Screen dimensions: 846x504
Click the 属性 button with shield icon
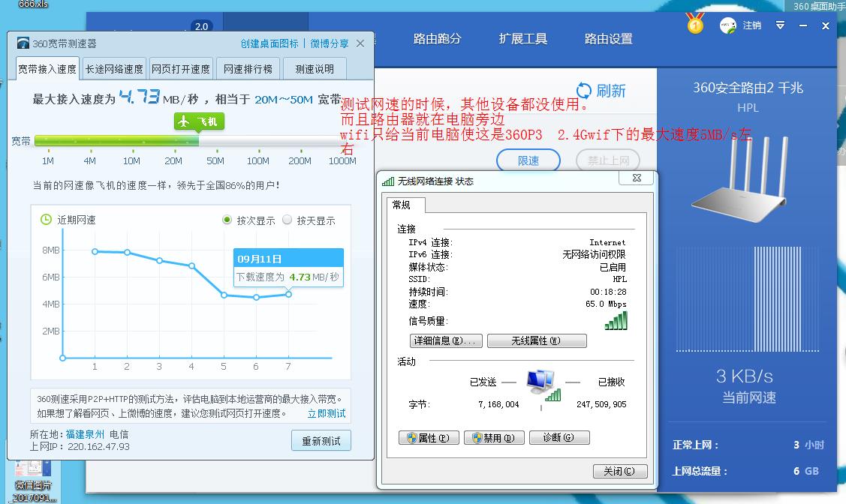[x=429, y=438]
